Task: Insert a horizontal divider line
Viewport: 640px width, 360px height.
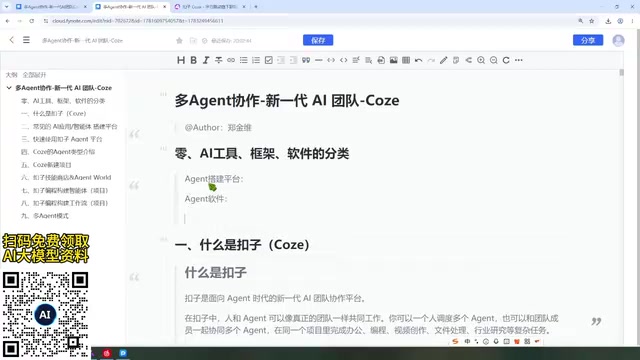Action: [x=319, y=60]
